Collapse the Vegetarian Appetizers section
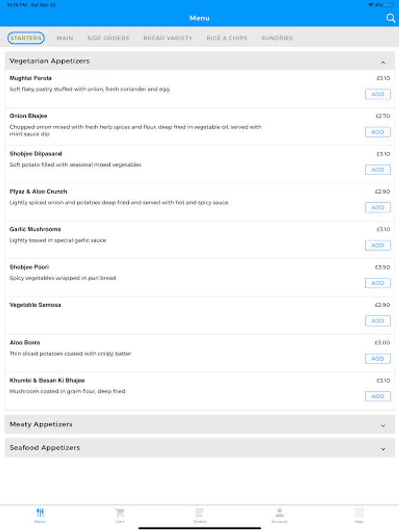The image size is (399, 532). 383,61
